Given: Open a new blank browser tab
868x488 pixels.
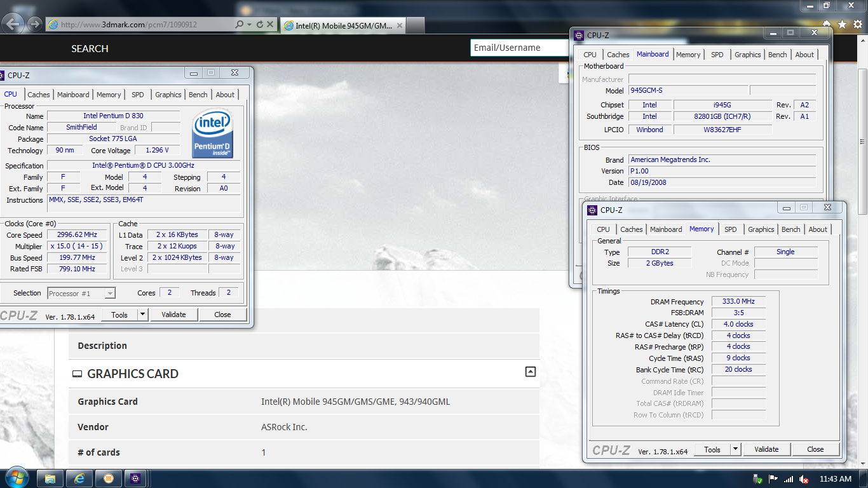Looking at the screenshot, I should coord(416,25).
